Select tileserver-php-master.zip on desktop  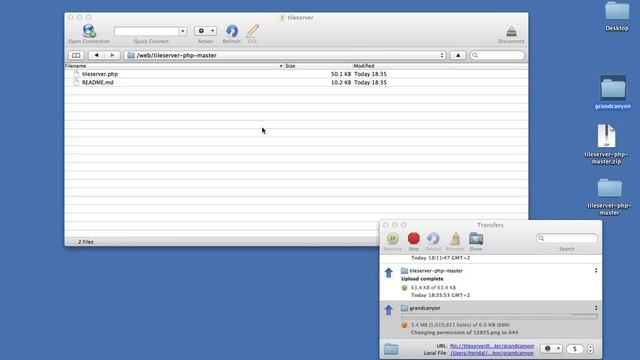click(607, 144)
